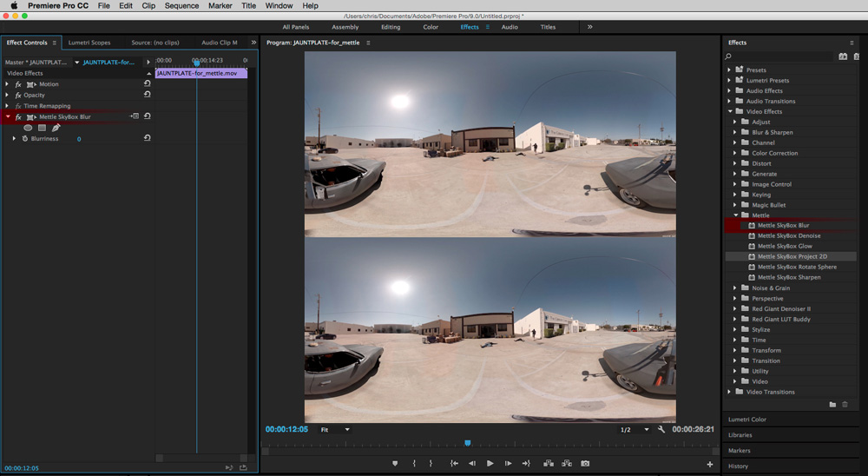Click the Lift button
Screen dimensions: 868x476
(548, 463)
